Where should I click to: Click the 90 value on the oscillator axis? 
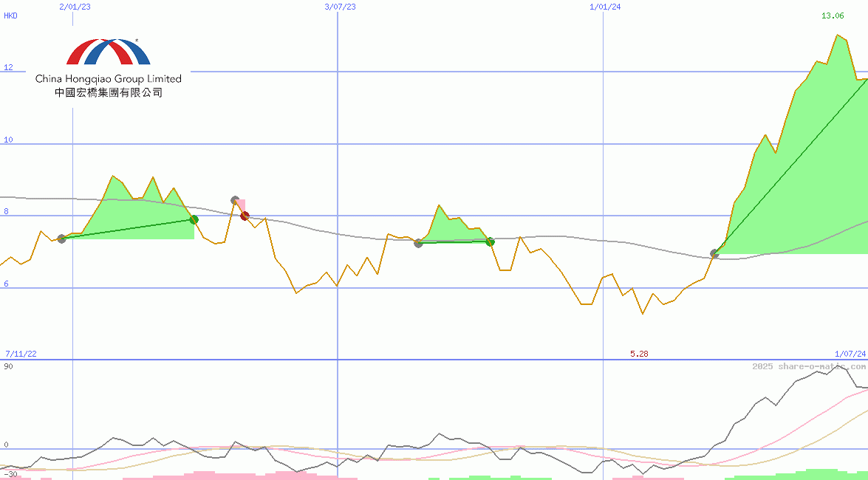[x=7, y=365]
